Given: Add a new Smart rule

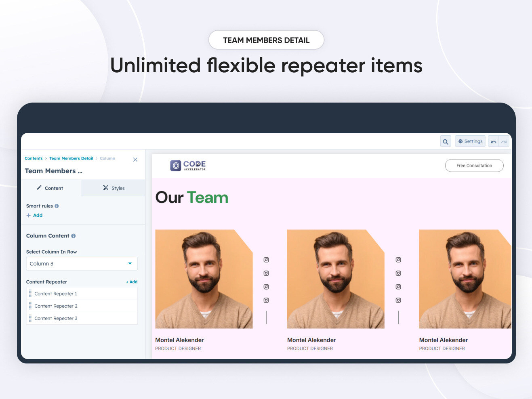Looking at the screenshot, I should 35,215.
